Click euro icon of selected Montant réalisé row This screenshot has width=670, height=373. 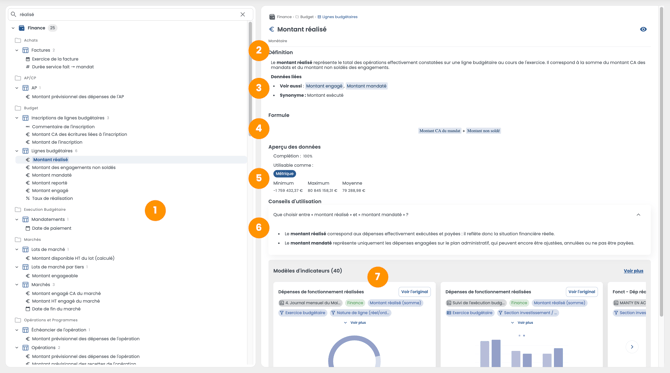[x=28, y=159]
